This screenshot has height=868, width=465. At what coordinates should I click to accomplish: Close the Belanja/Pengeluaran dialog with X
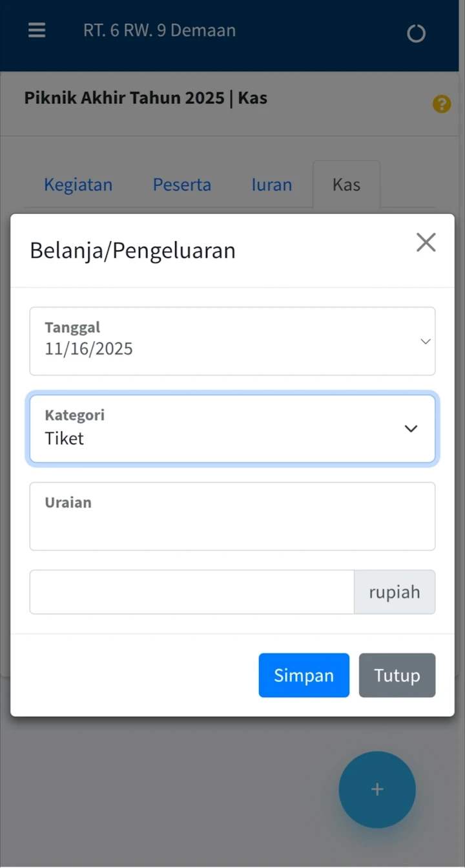click(x=426, y=243)
